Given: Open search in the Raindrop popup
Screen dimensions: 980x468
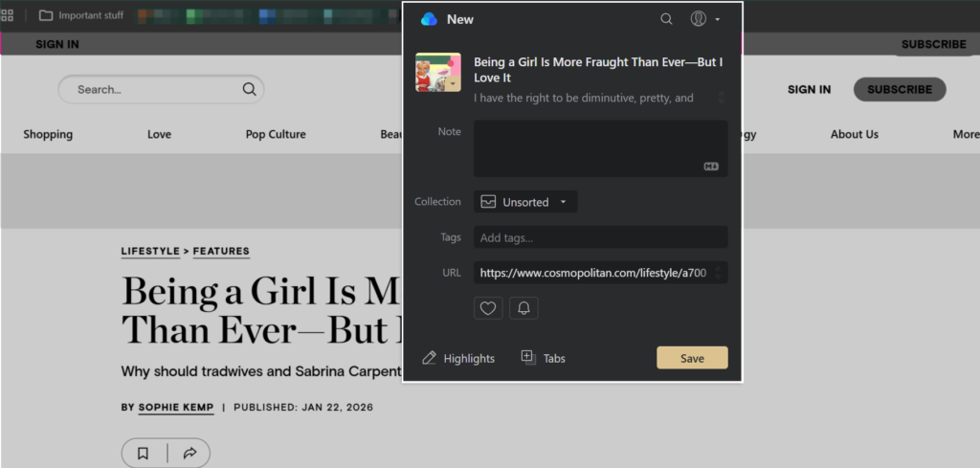Looking at the screenshot, I should pos(666,19).
